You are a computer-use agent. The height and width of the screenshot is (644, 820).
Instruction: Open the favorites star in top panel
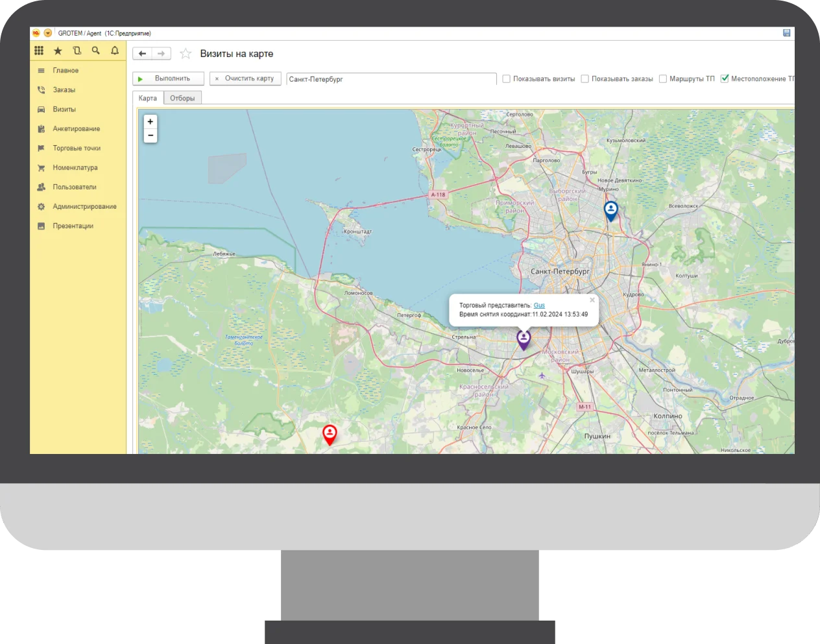click(58, 51)
